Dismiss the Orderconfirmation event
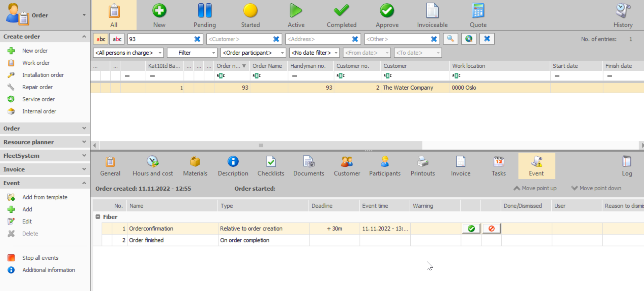 click(x=491, y=229)
